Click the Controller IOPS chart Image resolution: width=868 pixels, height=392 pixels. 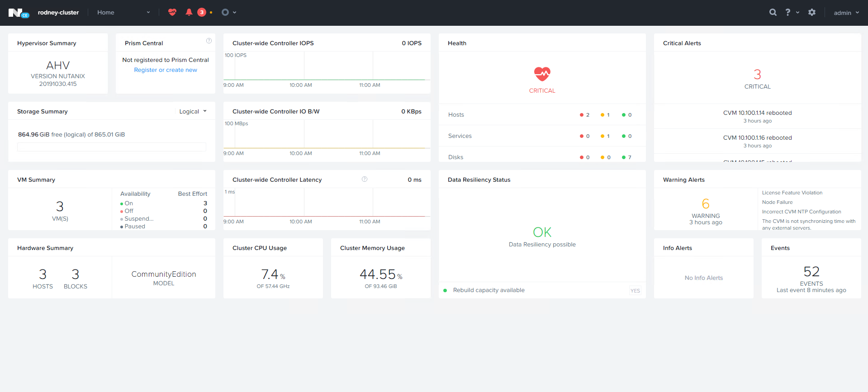tap(327, 70)
